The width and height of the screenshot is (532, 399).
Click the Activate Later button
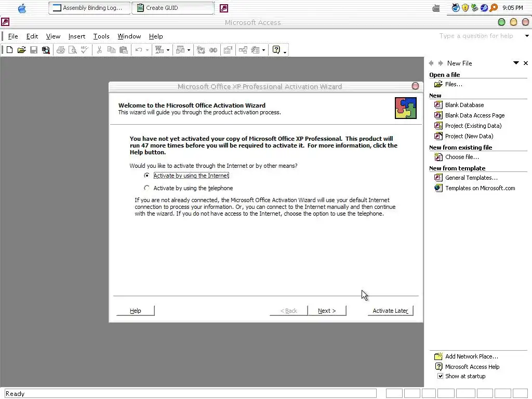click(x=390, y=311)
